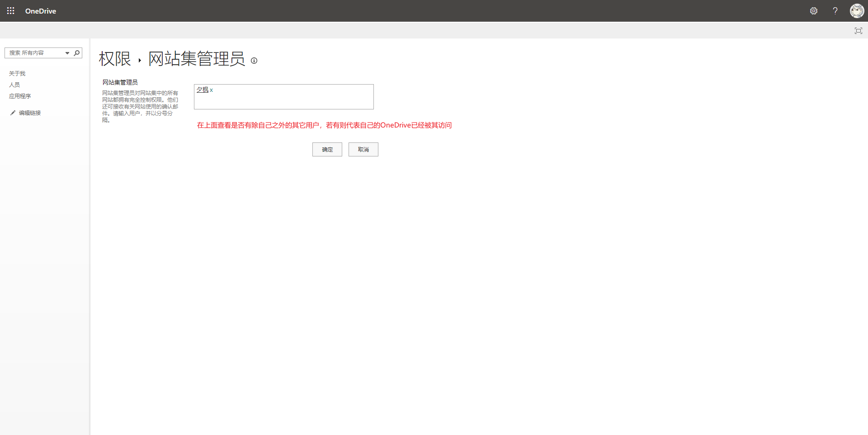Image resolution: width=868 pixels, height=435 pixels.
Task: Click the help question mark icon
Action: click(x=835, y=11)
